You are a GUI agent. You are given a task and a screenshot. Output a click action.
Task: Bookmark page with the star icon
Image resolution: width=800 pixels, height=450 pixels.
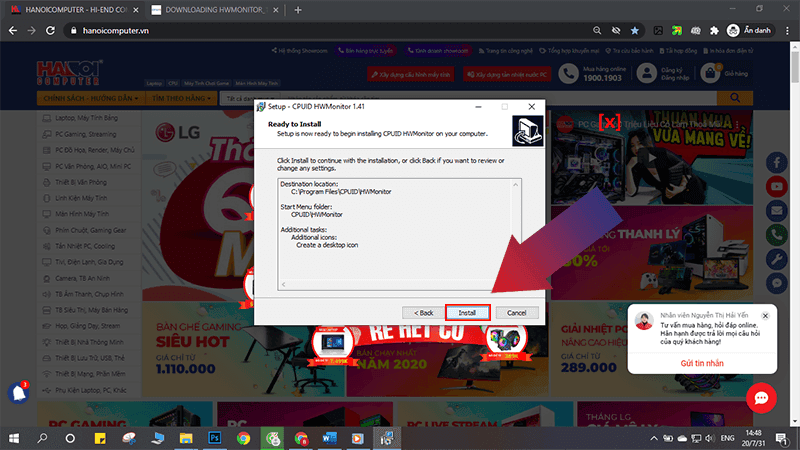[635, 31]
